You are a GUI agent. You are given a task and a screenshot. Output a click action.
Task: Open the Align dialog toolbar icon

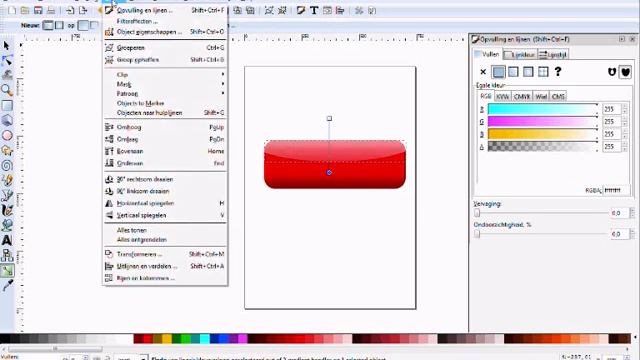coord(340,11)
